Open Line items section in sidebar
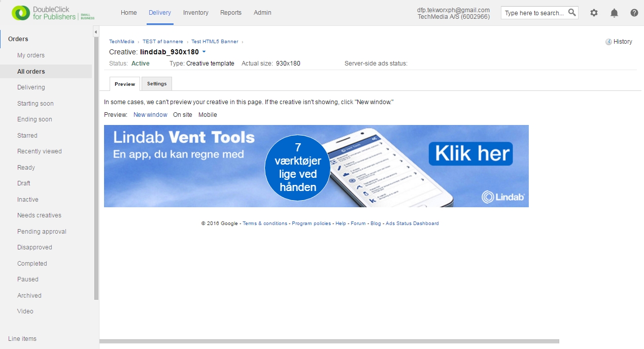 click(x=22, y=339)
